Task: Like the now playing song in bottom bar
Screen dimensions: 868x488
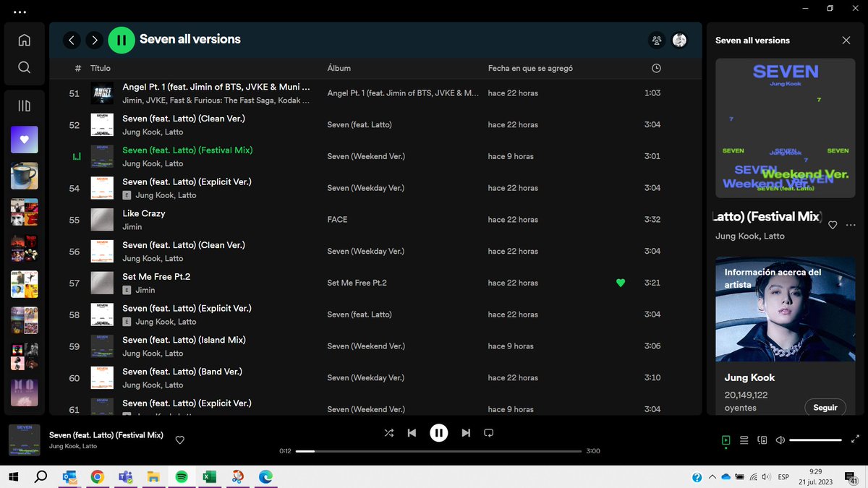Action: 180,440
